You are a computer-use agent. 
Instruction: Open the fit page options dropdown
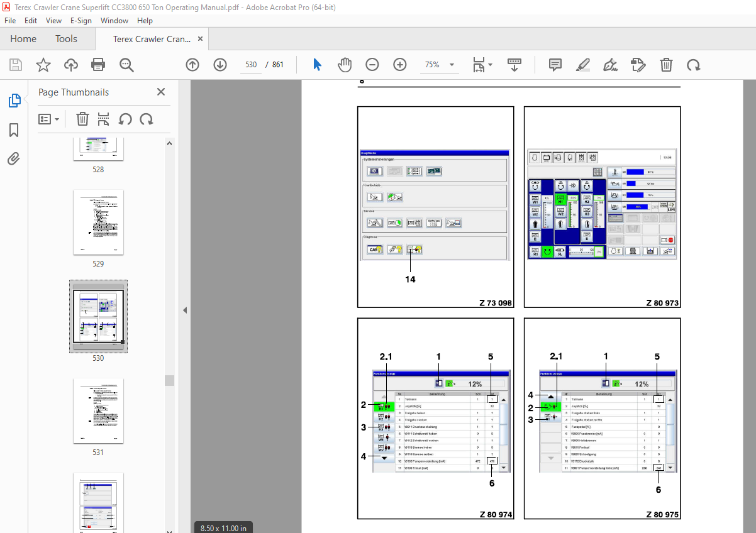[x=482, y=65]
